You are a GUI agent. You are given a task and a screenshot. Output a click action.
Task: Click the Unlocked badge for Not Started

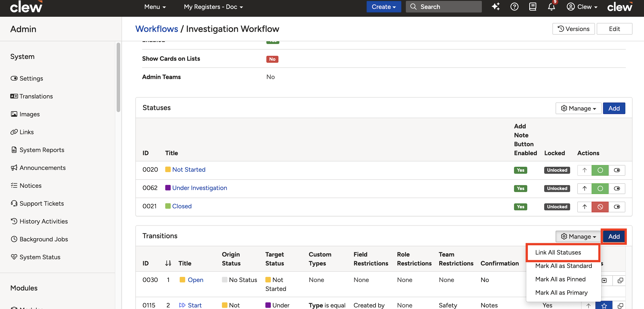click(557, 170)
